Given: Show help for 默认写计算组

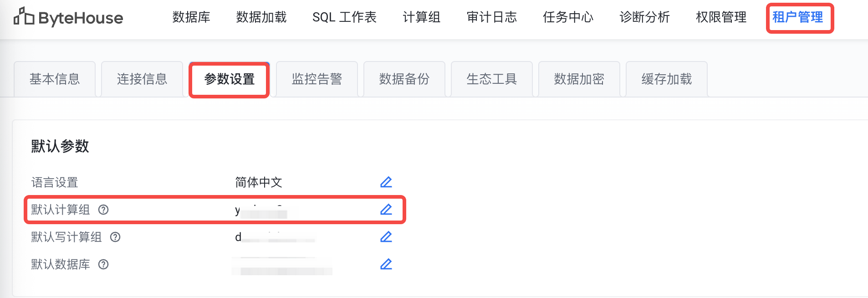Looking at the screenshot, I should tap(115, 237).
